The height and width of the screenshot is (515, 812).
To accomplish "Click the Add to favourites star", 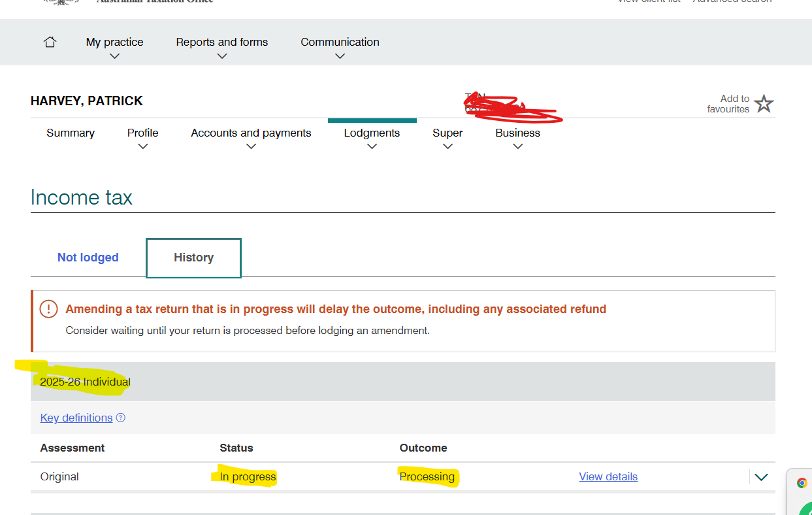I will pos(764,104).
